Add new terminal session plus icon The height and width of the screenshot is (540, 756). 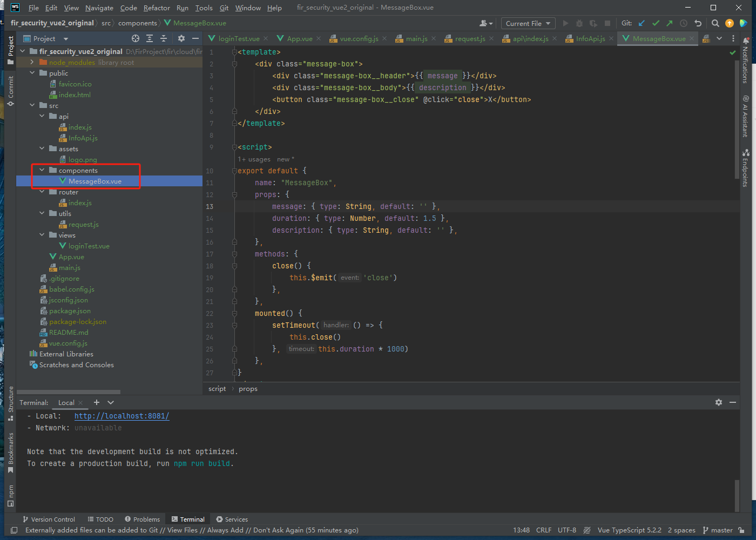coord(97,402)
